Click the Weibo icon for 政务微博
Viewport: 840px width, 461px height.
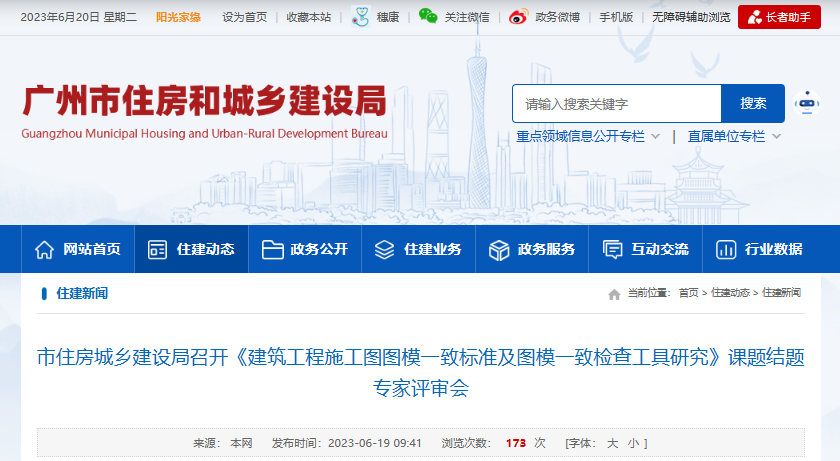click(517, 16)
